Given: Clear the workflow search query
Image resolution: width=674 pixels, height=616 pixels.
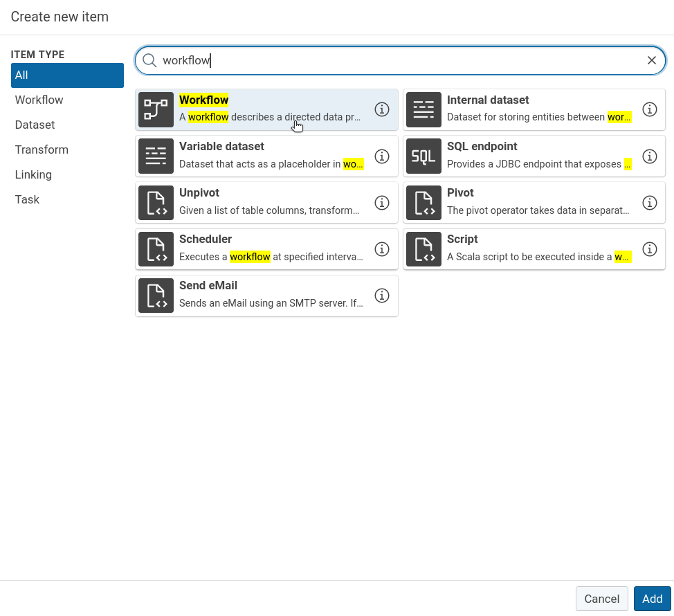Looking at the screenshot, I should point(651,60).
